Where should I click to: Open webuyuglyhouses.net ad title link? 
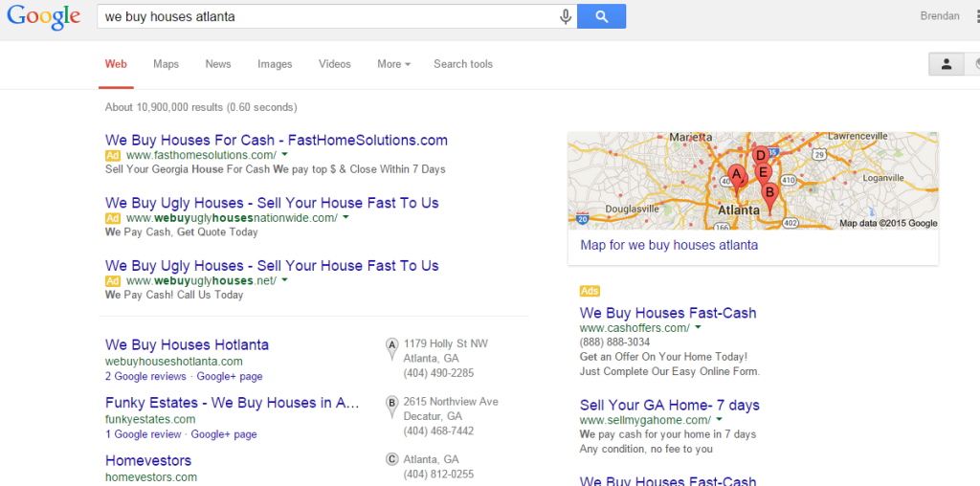272,266
